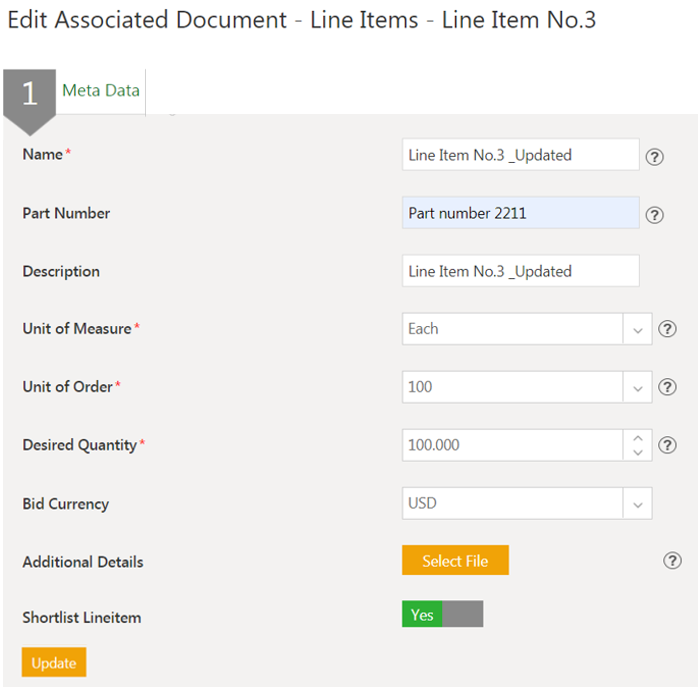Switch to the Meta Data tab
This screenshot has width=698, height=687.
(x=100, y=91)
